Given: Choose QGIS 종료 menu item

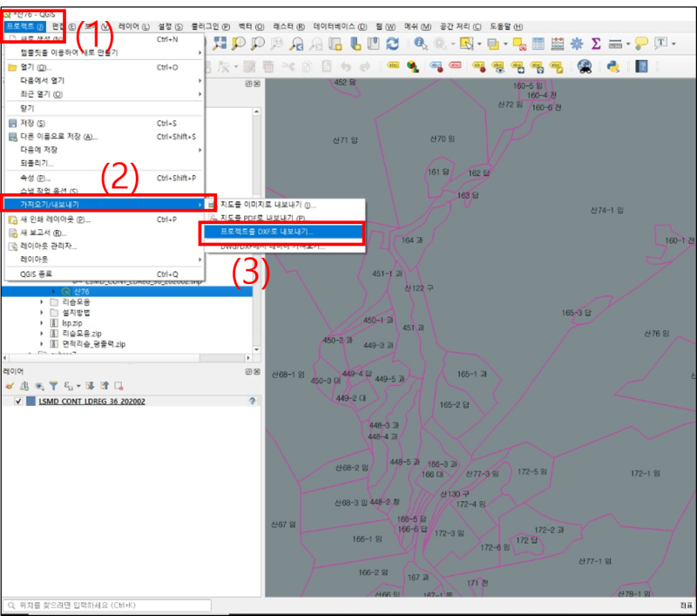Looking at the screenshot, I should coord(105,274).
